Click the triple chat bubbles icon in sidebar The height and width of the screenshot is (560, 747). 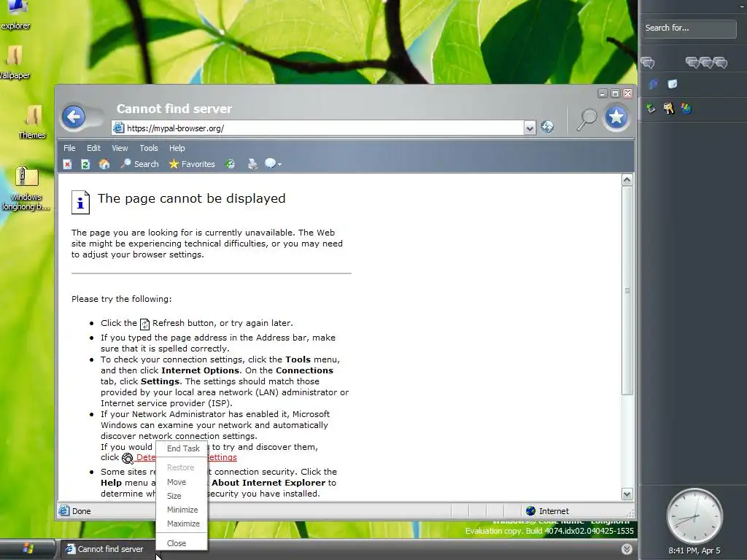click(x=706, y=63)
